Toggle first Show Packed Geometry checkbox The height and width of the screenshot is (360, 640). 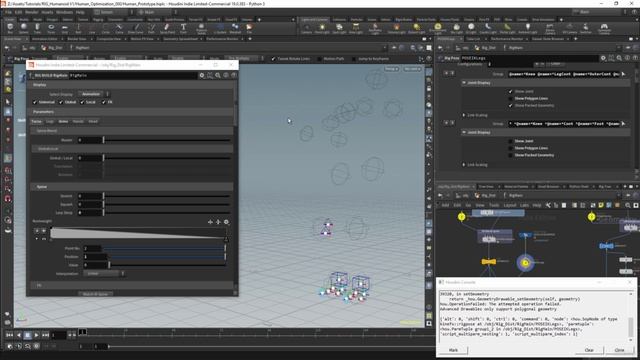510,105
